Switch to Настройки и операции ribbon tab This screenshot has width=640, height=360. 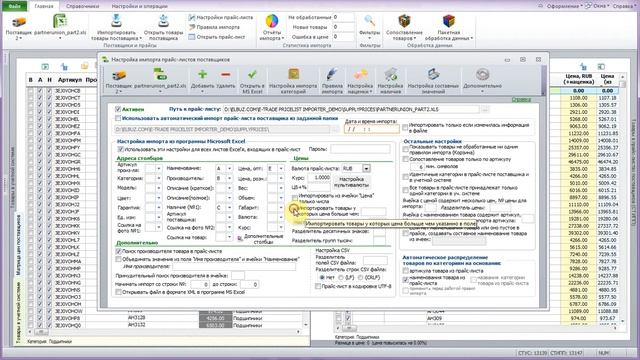pos(139,6)
